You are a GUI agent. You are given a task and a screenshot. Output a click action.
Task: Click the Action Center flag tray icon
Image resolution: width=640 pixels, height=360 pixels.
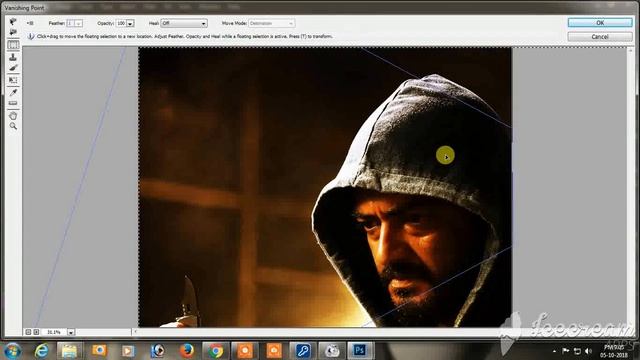566,351
